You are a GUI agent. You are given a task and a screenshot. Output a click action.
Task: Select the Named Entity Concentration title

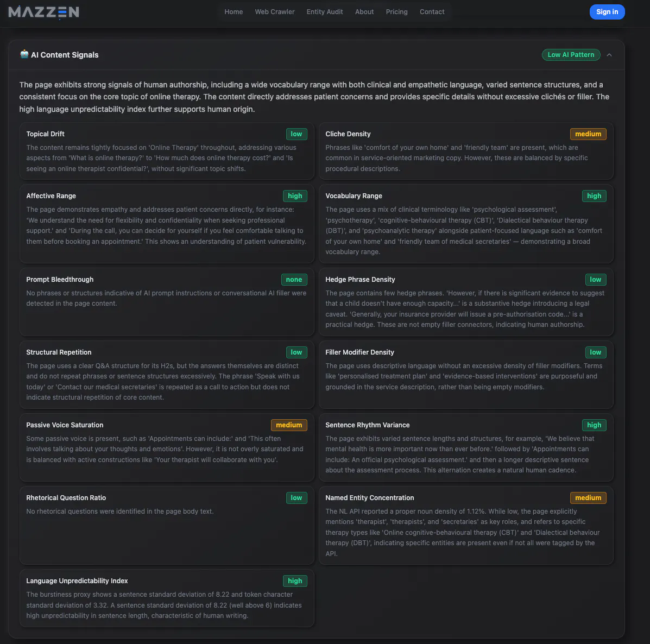(369, 497)
